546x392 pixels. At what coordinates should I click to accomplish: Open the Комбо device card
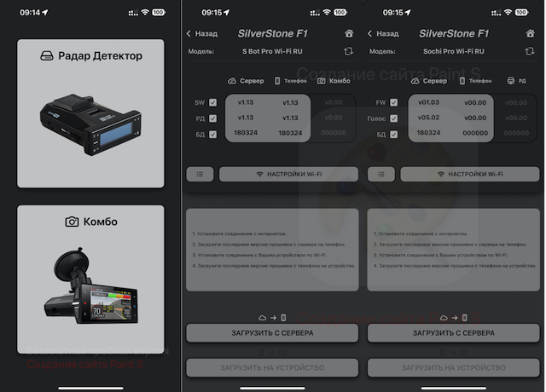coord(90,280)
